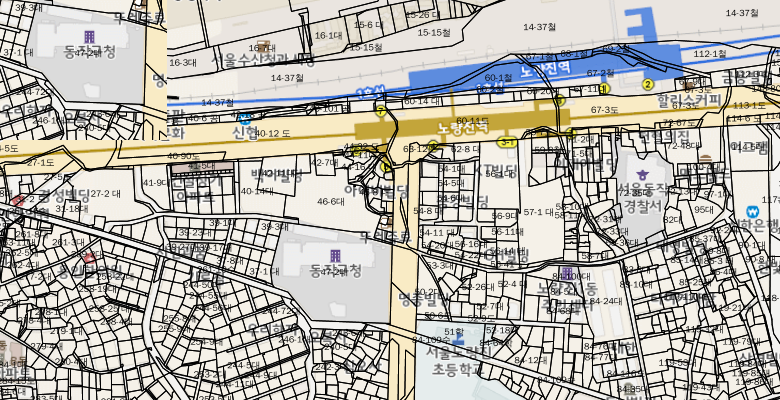Screen dimensions: 780x400
Task: Click the yellow exit 2 marker
Action: coord(648,85)
